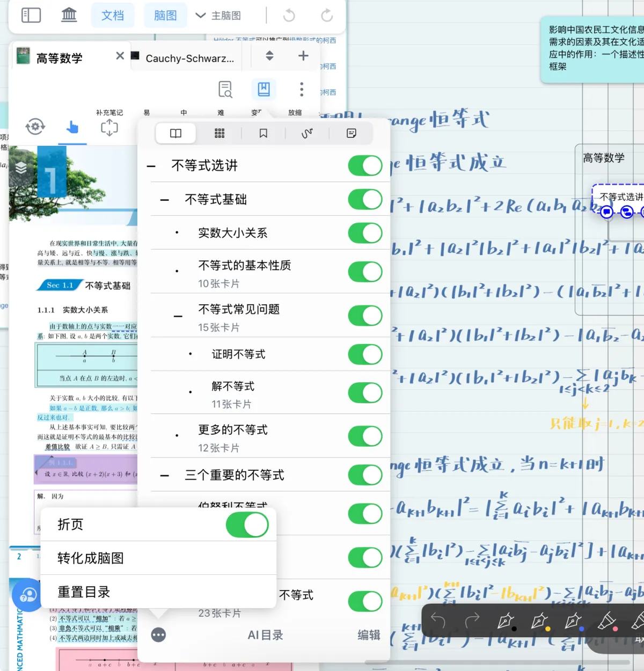Choose 重置目录 from popup menu

158,592
